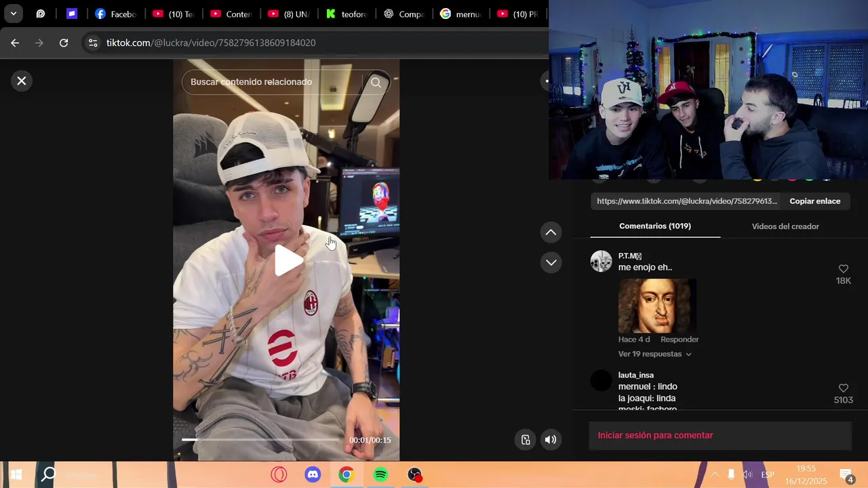Click the 'Copiar enlace' button
The height and width of the screenshot is (488, 868).
(814, 201)
